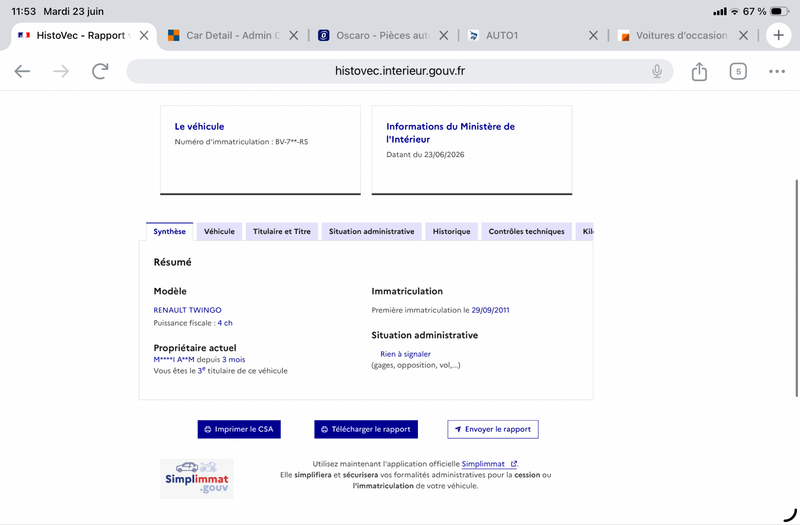This screenshot has height=525, width=800.
Task: Open the Contrôles techniques tab
Action: click(527, 231)
